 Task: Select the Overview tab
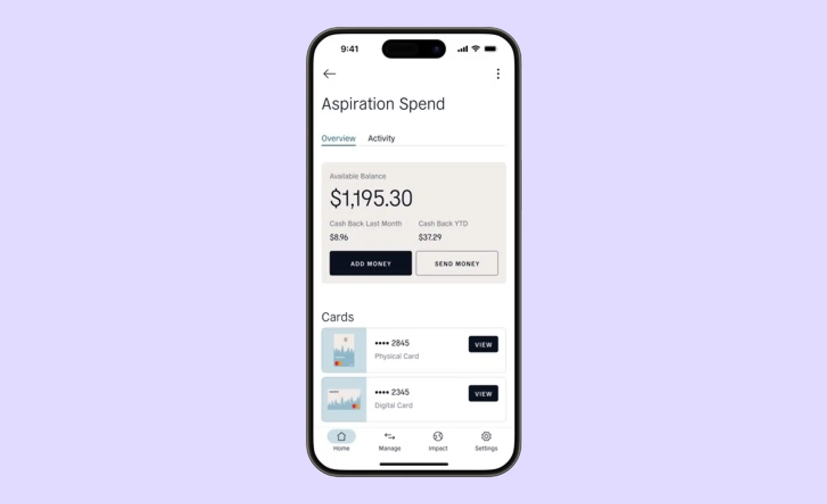tap(338, 138)
